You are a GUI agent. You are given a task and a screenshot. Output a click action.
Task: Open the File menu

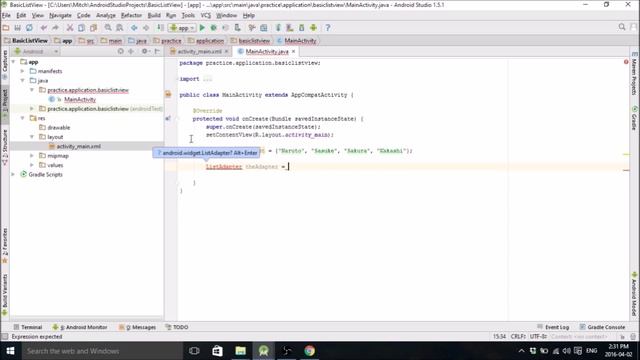(x=6, y=15)
